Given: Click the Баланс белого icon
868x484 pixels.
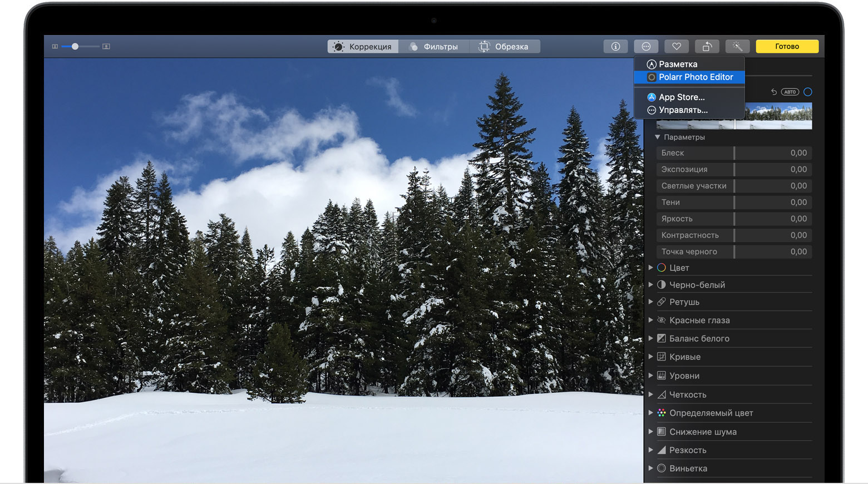Looking at the screenshot, I should (x=662, y=338).
